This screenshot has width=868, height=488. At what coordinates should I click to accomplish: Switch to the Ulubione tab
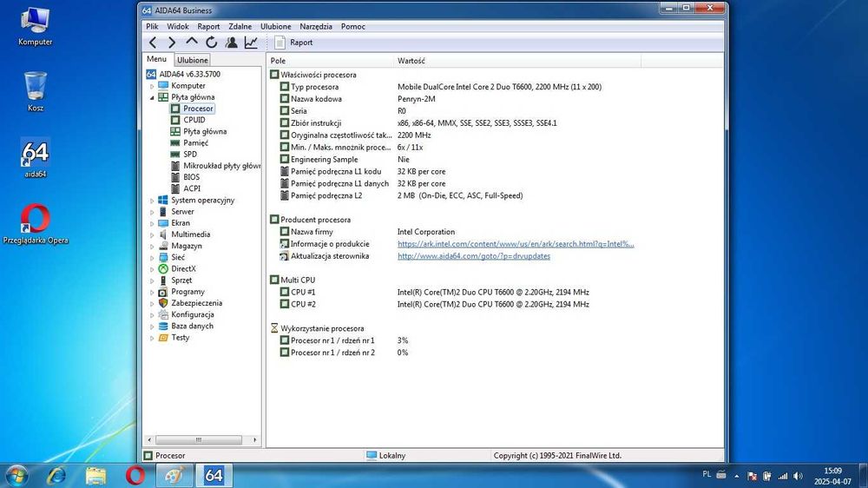193,60
